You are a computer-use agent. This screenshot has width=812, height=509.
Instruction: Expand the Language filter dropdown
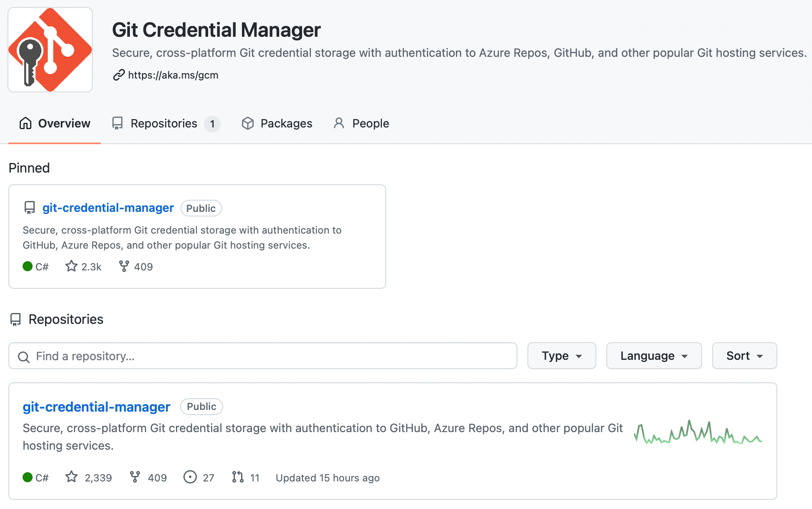click(x=654, y=356)
